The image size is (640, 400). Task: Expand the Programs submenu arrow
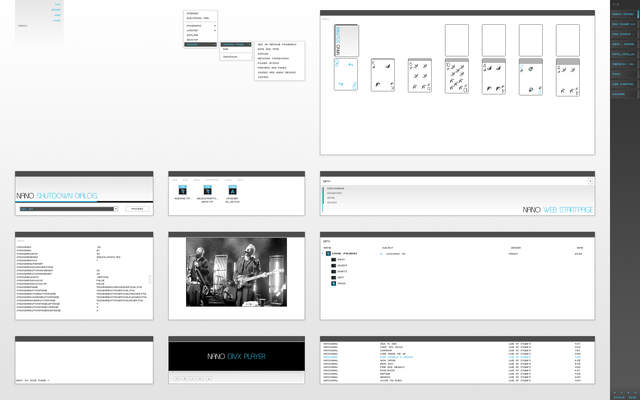click(x=215, y=26)
